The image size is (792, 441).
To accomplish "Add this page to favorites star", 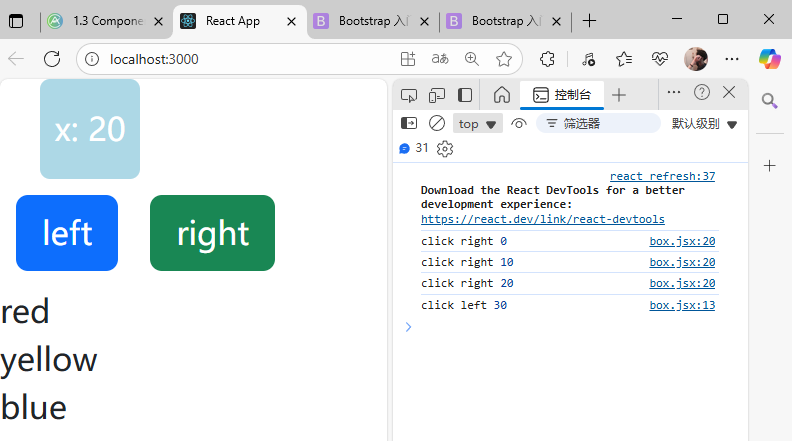I will click(504, 59).
